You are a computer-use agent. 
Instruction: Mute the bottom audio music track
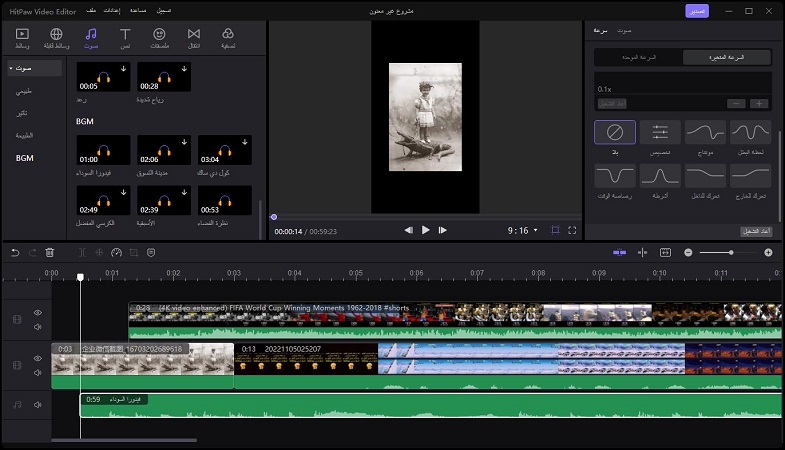(x=38, y=405)
